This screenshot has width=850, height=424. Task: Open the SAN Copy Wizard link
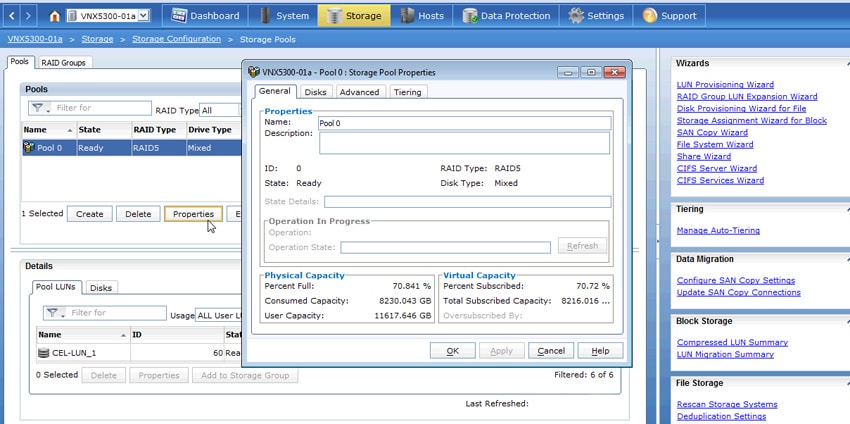click(x=712, y=132)
